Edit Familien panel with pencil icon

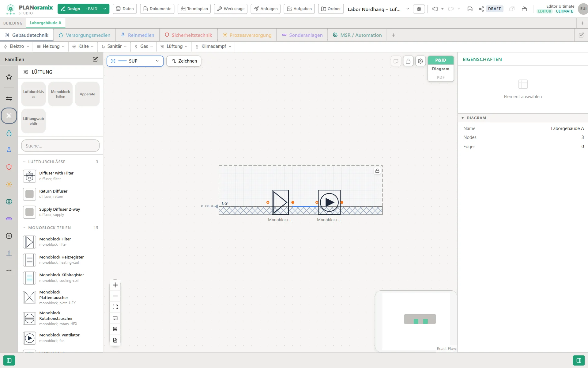pos(95,59)
